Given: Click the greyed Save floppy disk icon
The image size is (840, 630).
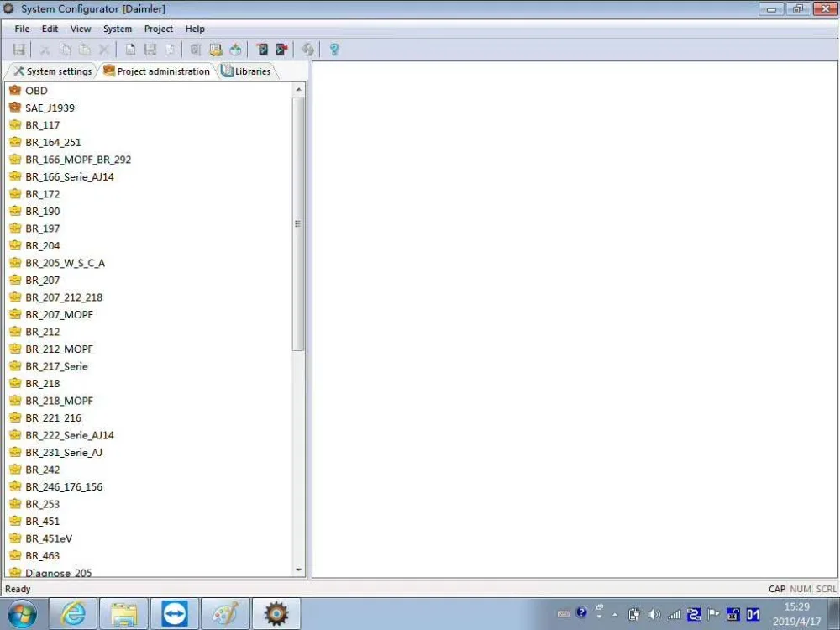Looking at the screenshot, I should pos(18,50).
